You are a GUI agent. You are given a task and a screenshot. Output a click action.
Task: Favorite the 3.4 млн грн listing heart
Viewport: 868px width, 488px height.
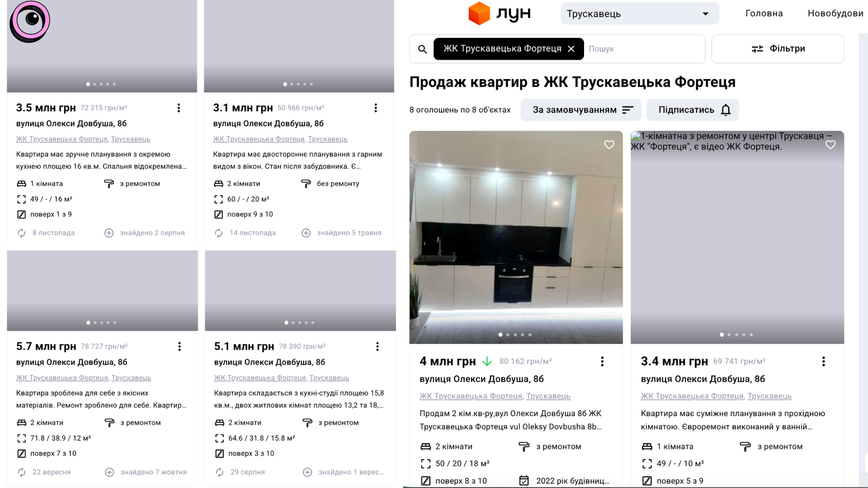830,145
